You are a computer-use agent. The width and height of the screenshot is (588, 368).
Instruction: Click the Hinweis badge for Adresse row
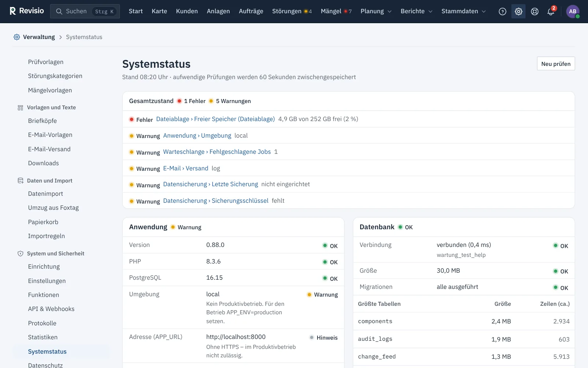[x=323, y=337]
